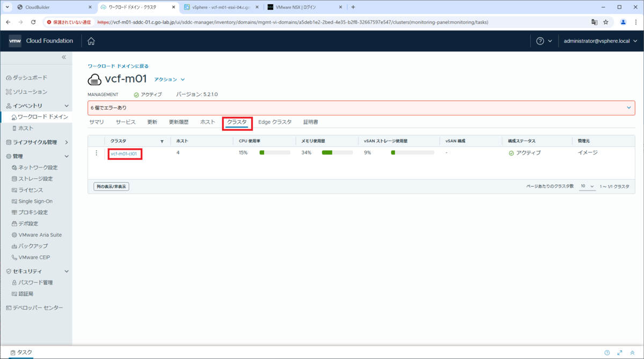This screenshot has height=359, width=644.
Task: Open ネットワーク設定 in the sidebar
Action: 34,167
